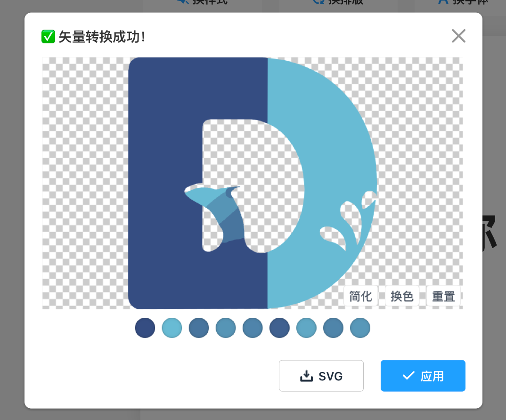This screenshot has width=506, height=420.
Task: Close the vector conversion dialog
Action: pos(458,36)
